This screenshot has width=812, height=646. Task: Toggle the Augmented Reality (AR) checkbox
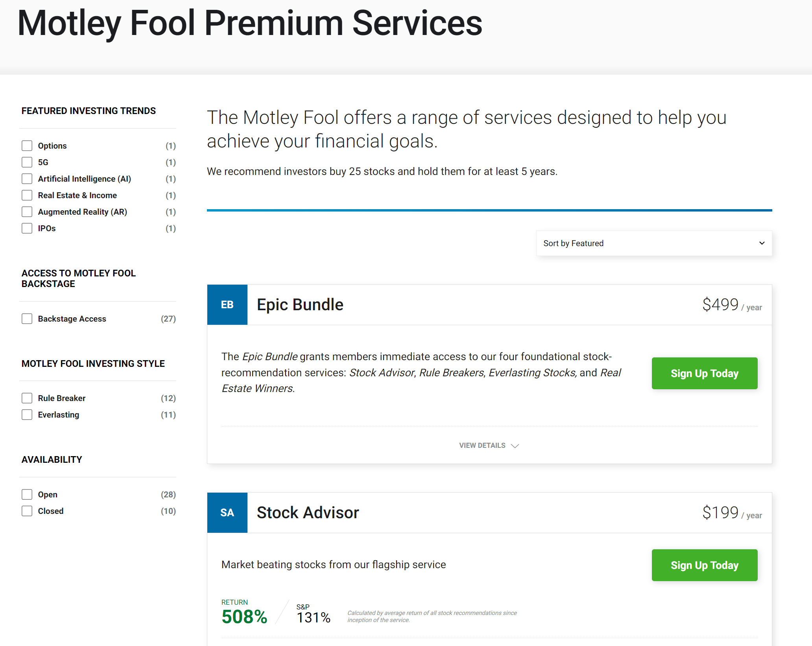[27, 212]
